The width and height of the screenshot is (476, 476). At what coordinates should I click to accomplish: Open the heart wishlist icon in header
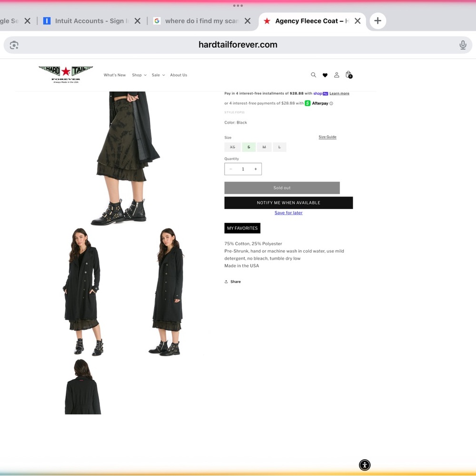pos(325,75)
